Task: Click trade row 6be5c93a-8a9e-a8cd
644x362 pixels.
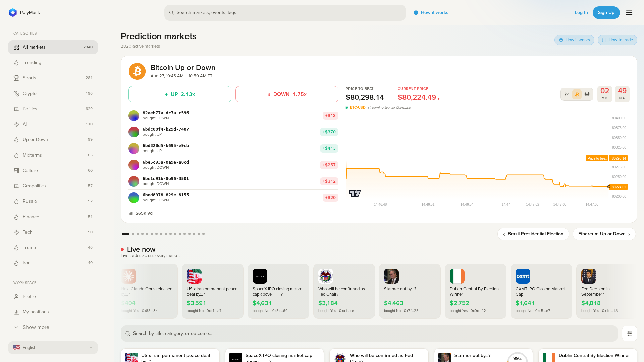Action: 233,165
